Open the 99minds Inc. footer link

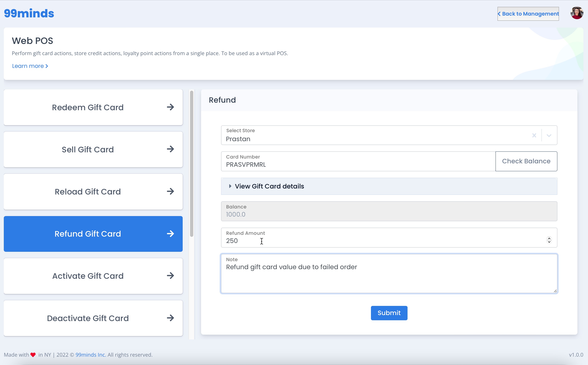pos(91,355)
